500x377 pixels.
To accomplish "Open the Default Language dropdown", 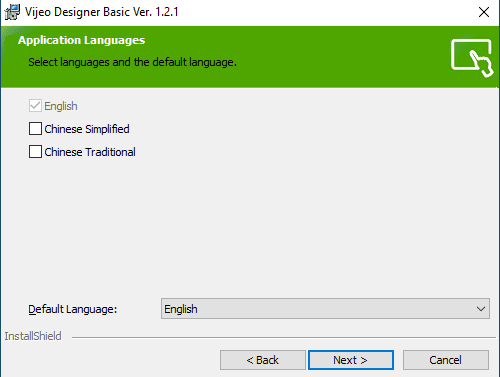I will [x=325, y=309].
